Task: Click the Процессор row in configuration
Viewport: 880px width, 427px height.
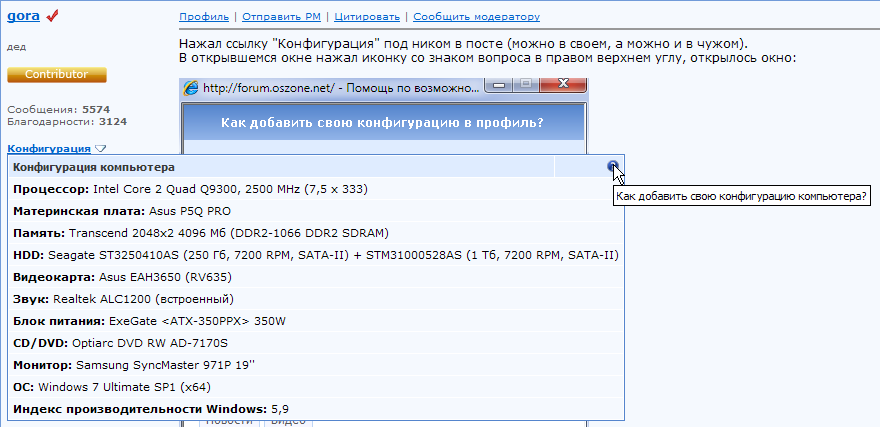Action: [317, 189]
